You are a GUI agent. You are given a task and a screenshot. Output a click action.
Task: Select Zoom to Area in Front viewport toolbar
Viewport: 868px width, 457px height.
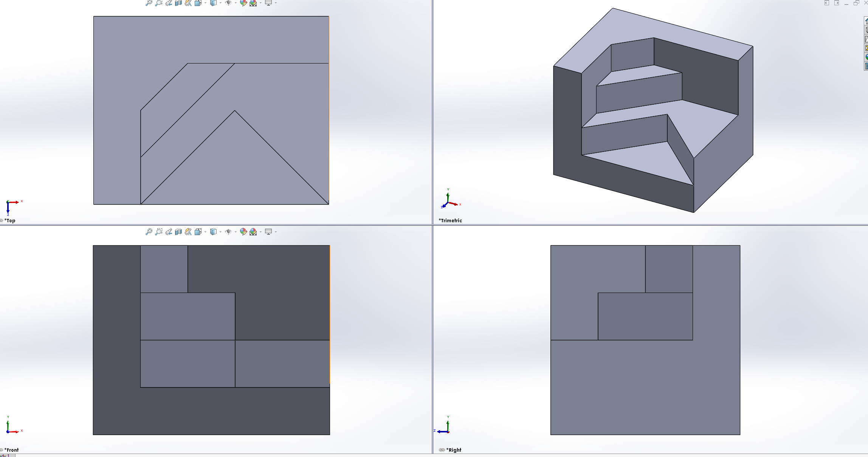(x=159, y=232)
